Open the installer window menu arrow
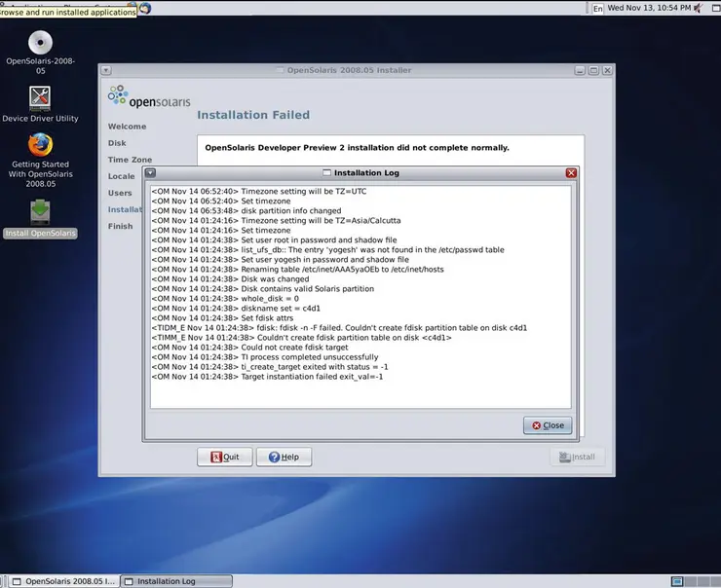 point(106,70)
